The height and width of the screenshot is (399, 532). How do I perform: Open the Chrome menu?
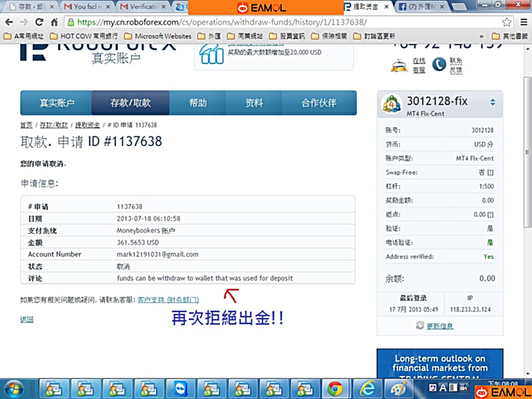(524, 22)
